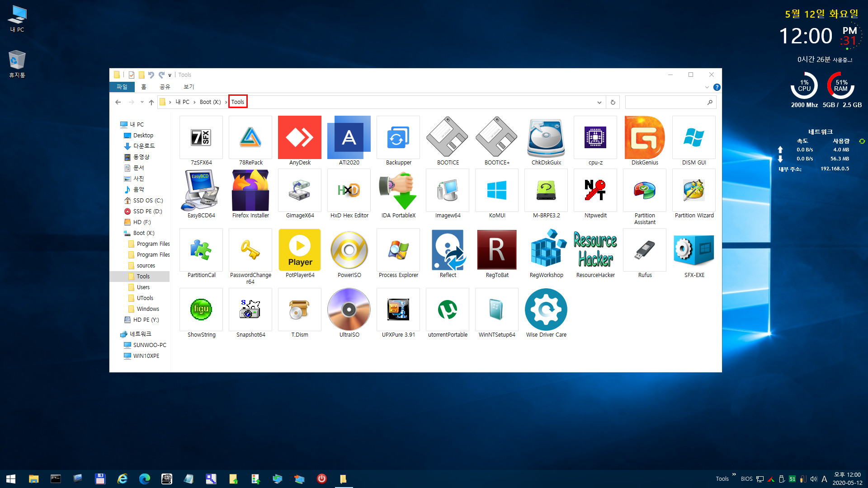Image resolution: width=868 pixels, height=488 pixels.
Task: Select PotPlayer64 icon
Action: [300, 250]
